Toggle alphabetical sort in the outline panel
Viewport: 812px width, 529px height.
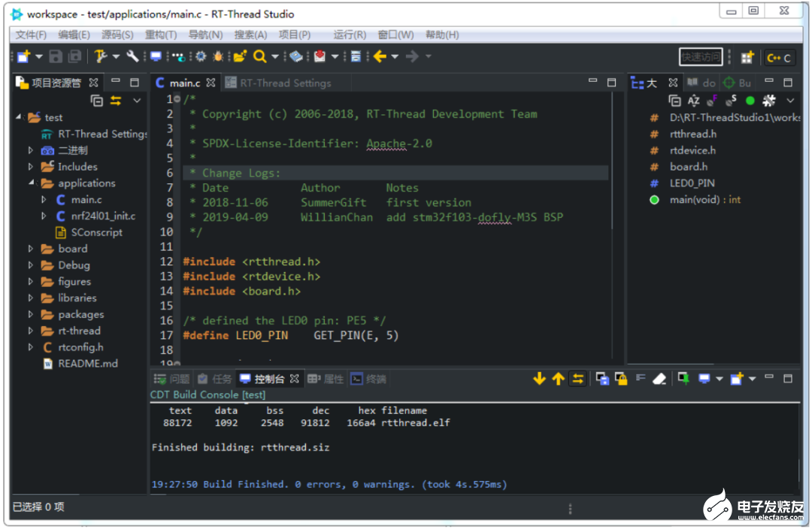693,101
